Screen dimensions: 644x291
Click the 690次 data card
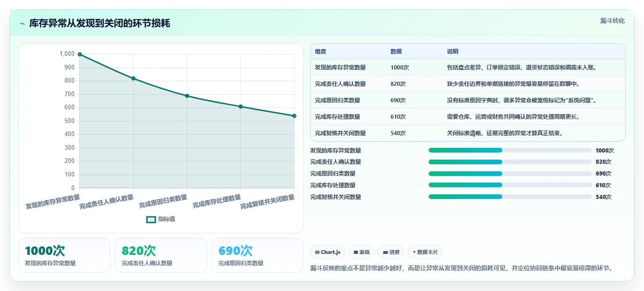coord(258,255)
